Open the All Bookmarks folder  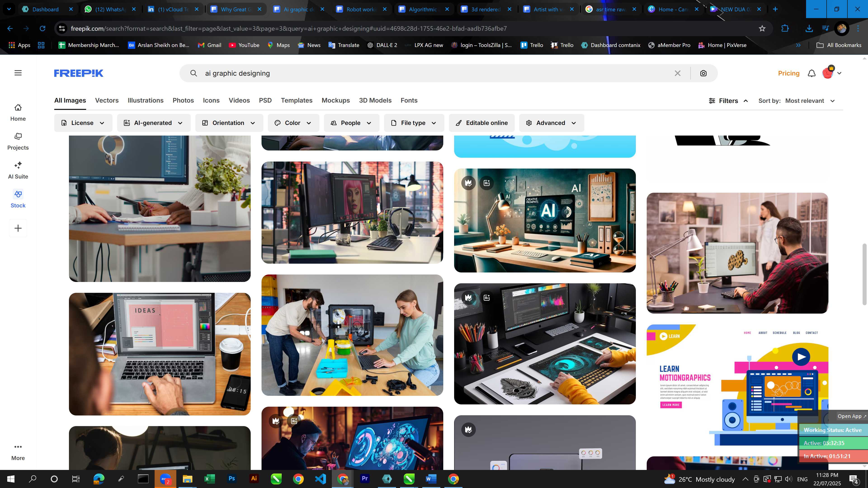click(839, 45)
